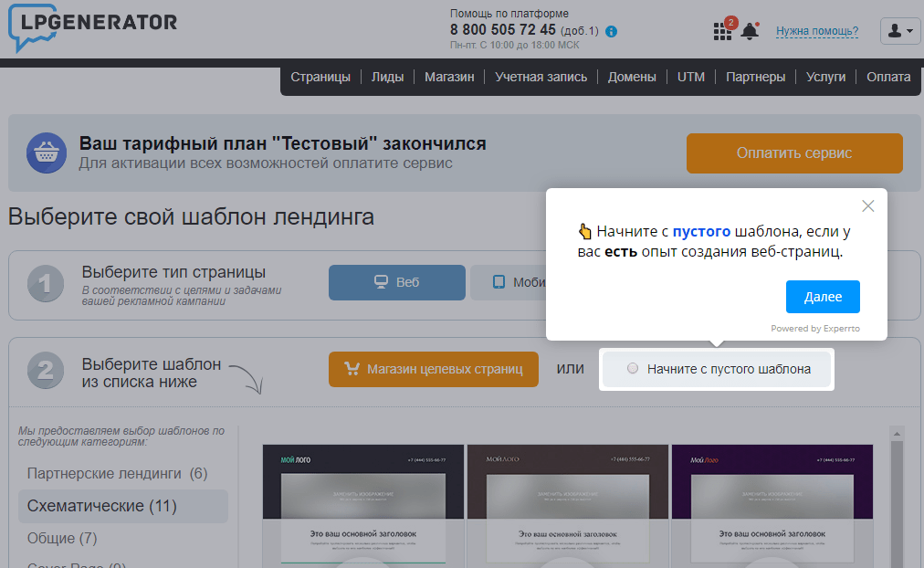Image resolution: width=924 pixels, height=568 pixels.
Task: Select the Веб page type
Action: 396,282
